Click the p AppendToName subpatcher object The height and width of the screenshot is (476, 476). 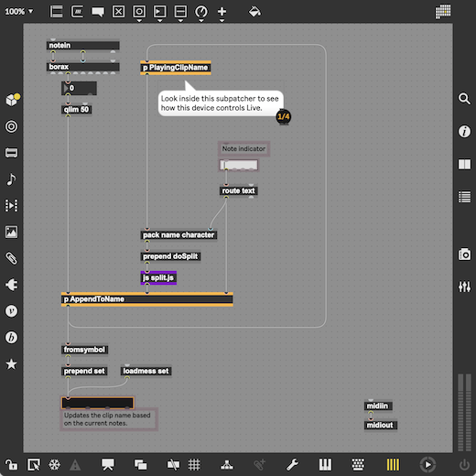(147, 299)
